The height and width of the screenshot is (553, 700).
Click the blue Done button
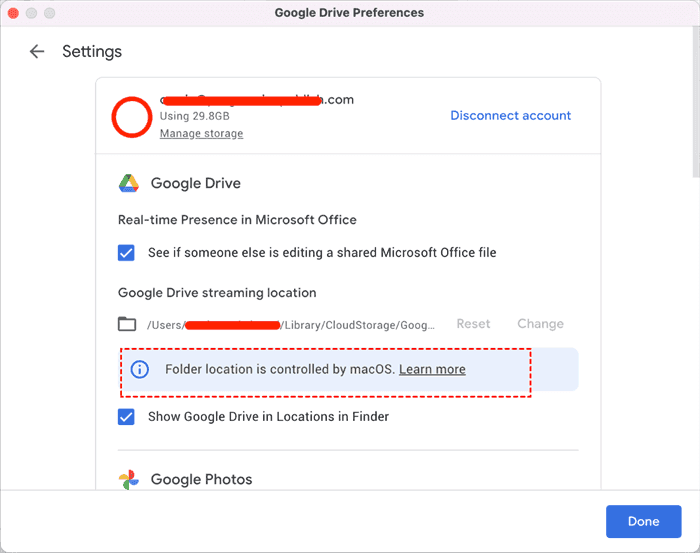[643, 522]
